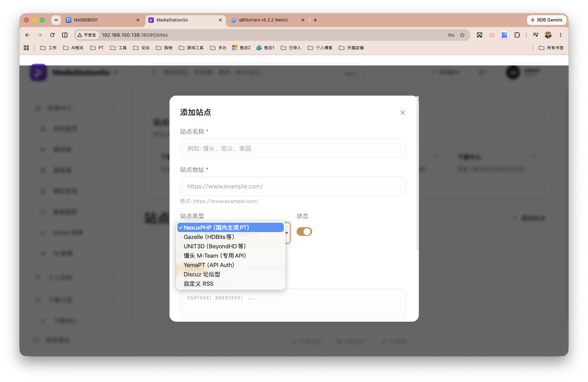The height and width of the screenshot is (382, 588).
Task: Click the 站点名称 input field
Action: point(293,149)
